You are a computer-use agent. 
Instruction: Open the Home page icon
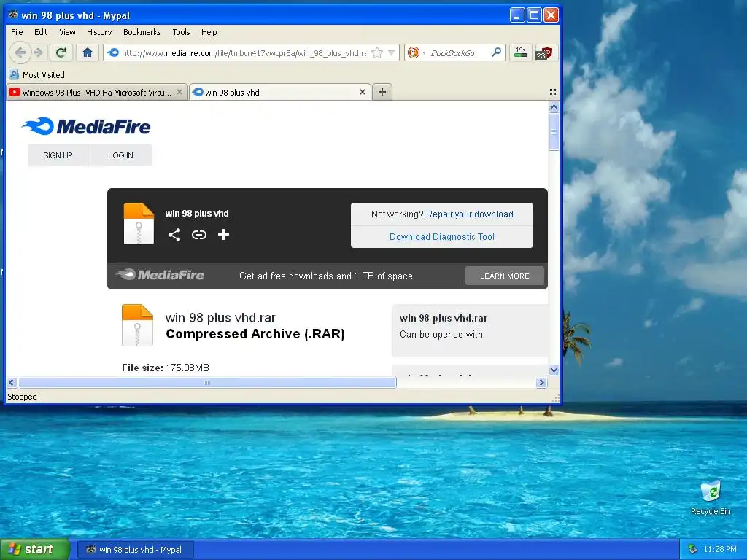pos(88,52)
